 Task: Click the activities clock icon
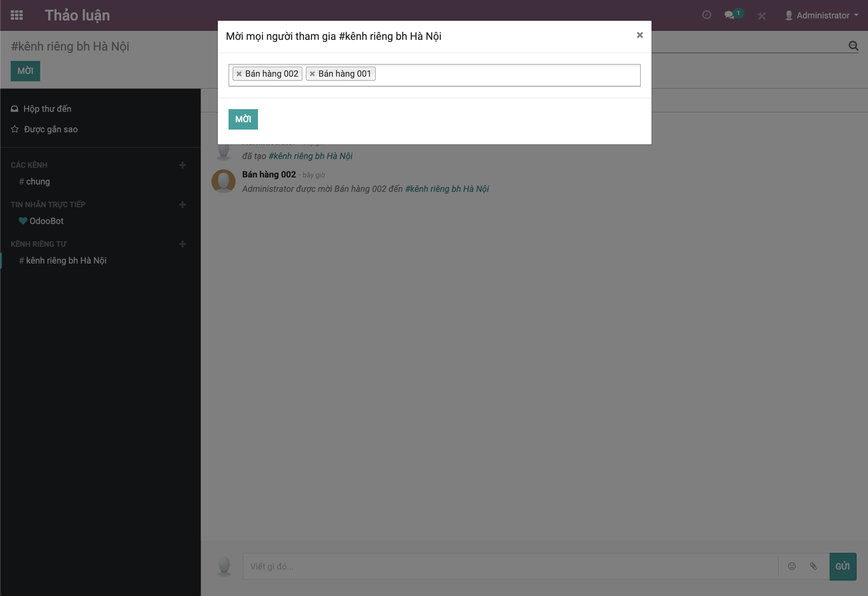(x=706, y=15)
